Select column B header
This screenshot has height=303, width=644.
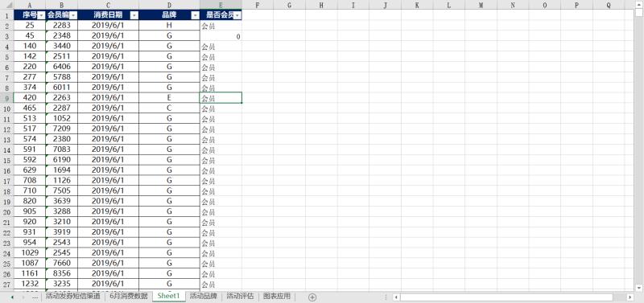[62, 5]
